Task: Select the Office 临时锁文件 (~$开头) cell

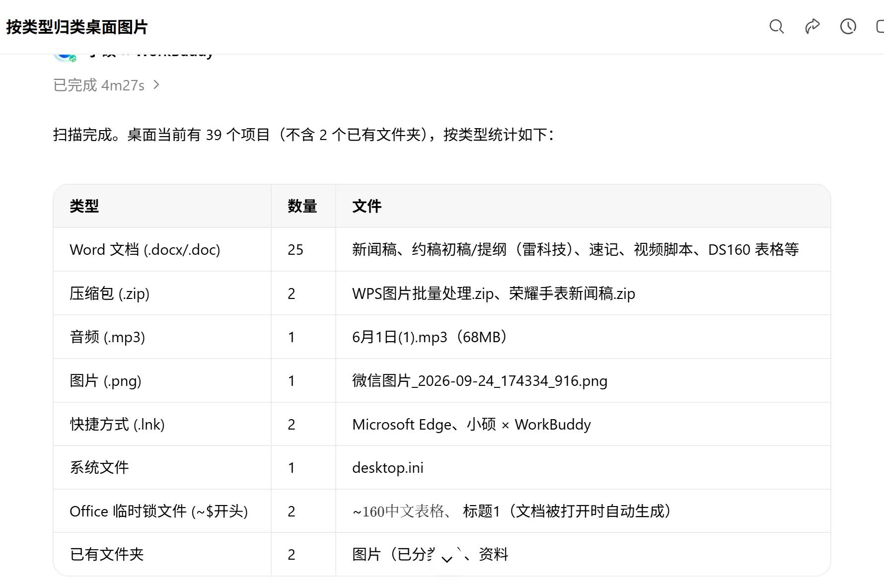Action: 162,511
